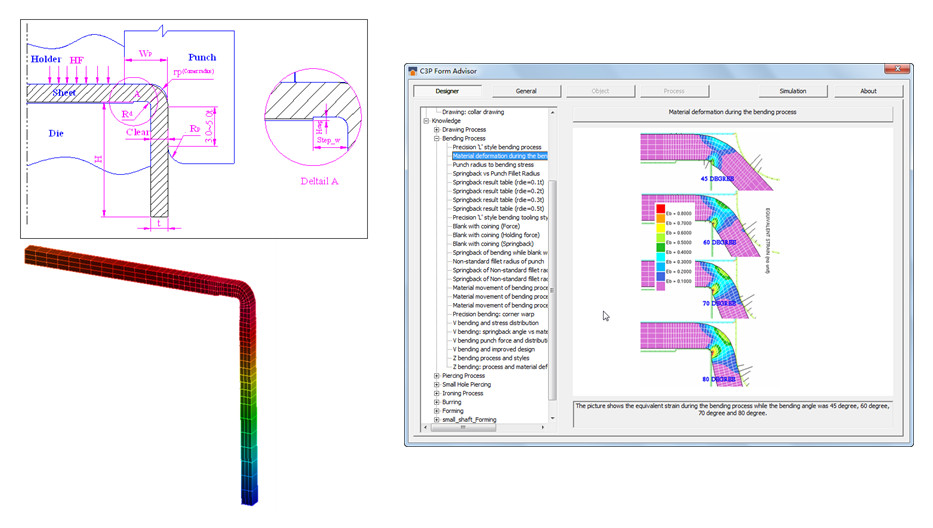This screenshot has width=933, height=528.
Task: Expand the Piercing Process node
Action: coord(436,376)
